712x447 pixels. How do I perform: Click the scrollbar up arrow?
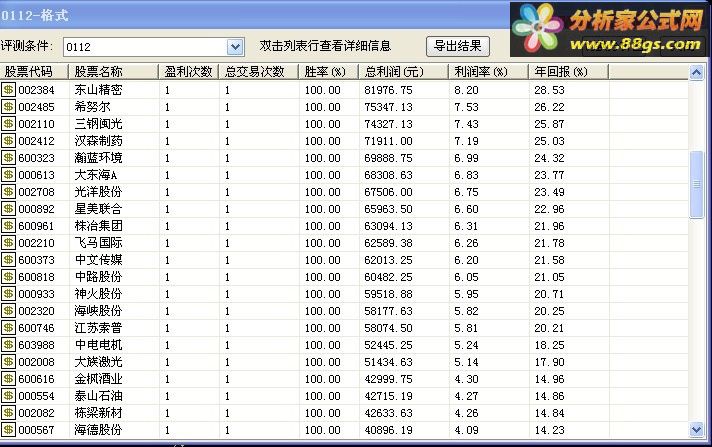coord(697,72)
